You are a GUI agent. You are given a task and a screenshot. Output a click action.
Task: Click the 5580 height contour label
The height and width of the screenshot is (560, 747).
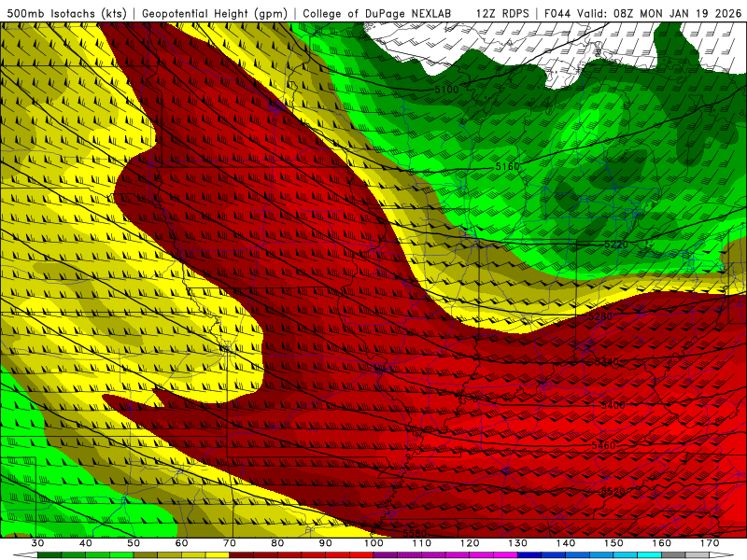415,533
